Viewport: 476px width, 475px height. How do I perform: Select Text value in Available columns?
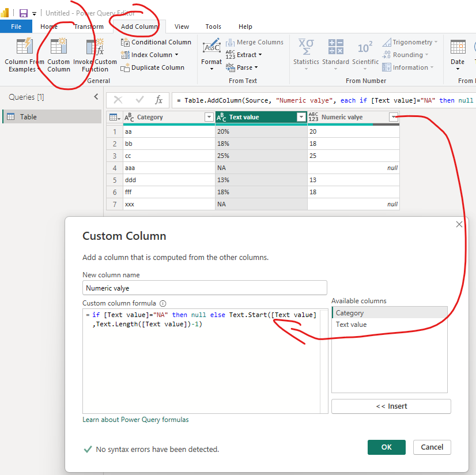390,325
